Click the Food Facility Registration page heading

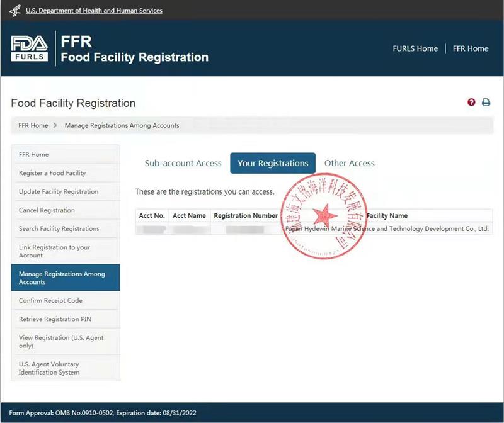coord(73,103)
